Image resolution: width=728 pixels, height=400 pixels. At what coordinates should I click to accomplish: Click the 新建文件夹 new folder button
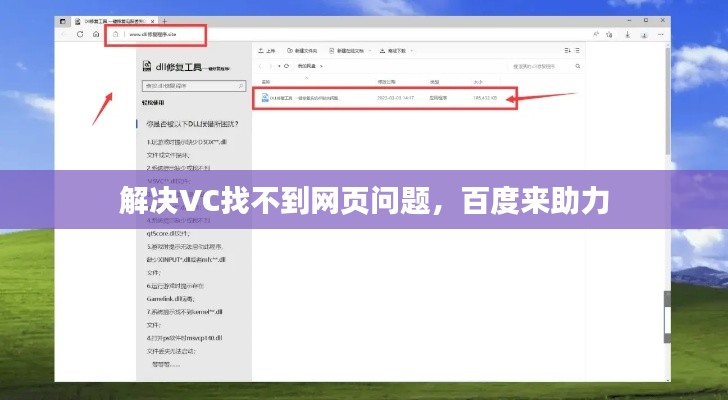(302, 51)
